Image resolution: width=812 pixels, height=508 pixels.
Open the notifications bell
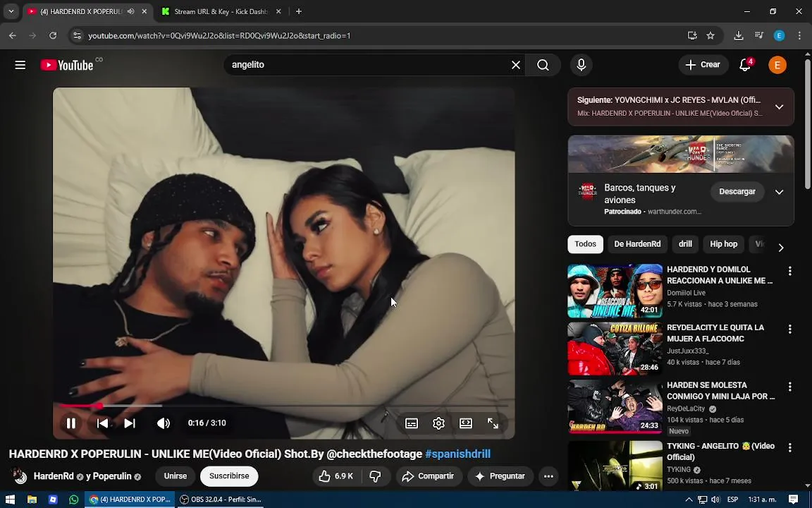click(x=745, y=65)
